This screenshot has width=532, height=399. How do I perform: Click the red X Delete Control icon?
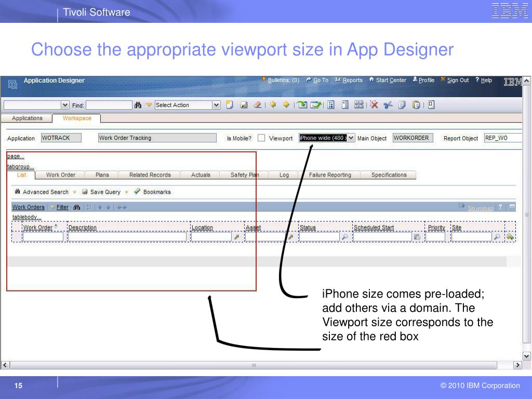[x=374, y=105]
